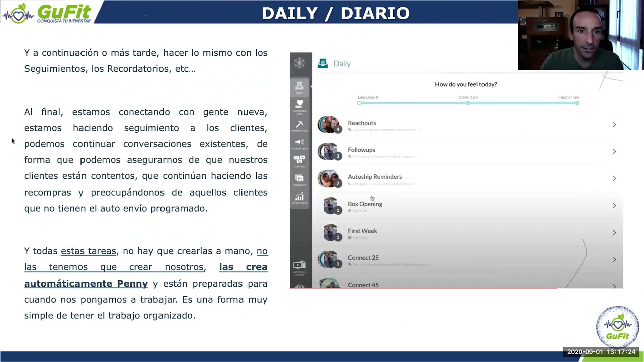The width and height of the screenshot is (644, 362).
Task: Open the Reachouts task list
Action: (x=469, y=124)
